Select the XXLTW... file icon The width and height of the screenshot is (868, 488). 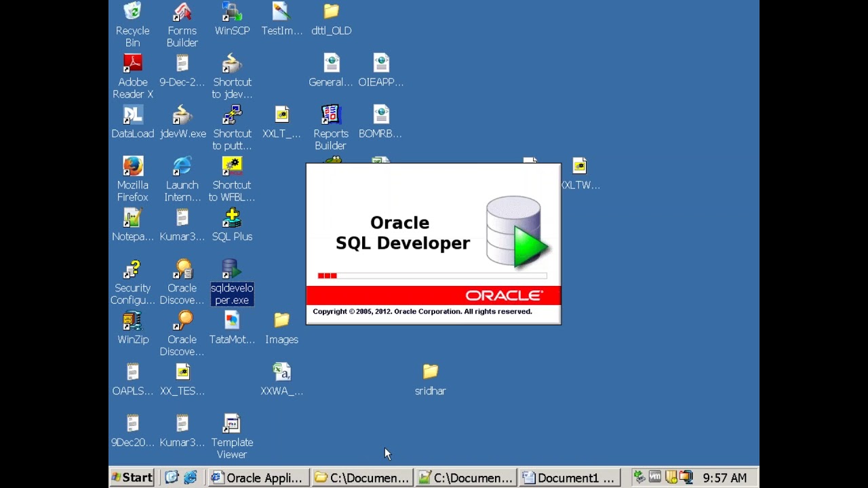coord(580,174)
